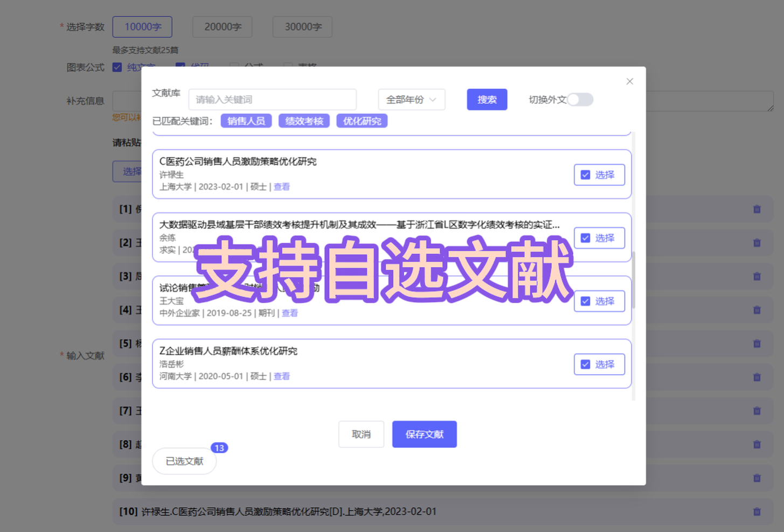Click the 销售人员 keyword tag

pos(246,121)
